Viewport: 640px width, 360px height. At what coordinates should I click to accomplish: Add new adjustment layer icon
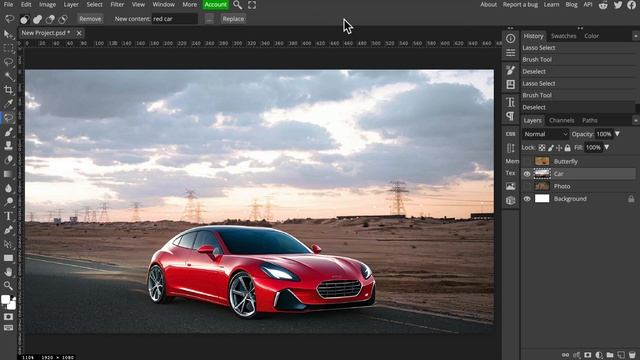[x=599, y=355]
